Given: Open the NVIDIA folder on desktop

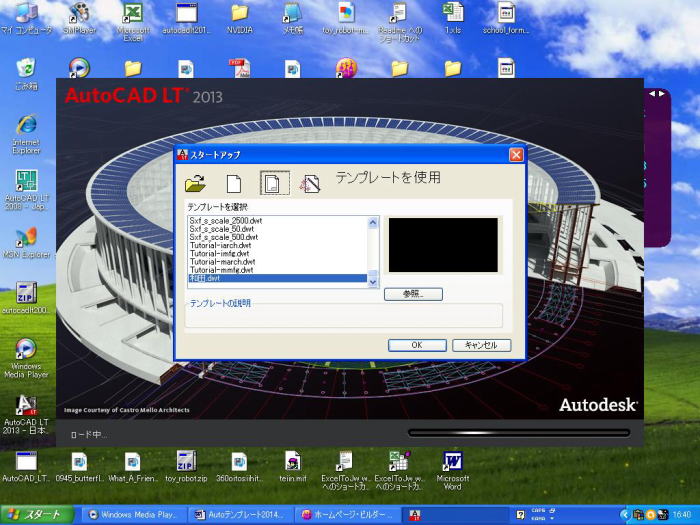Looking at the screenshot, I should pyautogui.click(x=240, y=18).
